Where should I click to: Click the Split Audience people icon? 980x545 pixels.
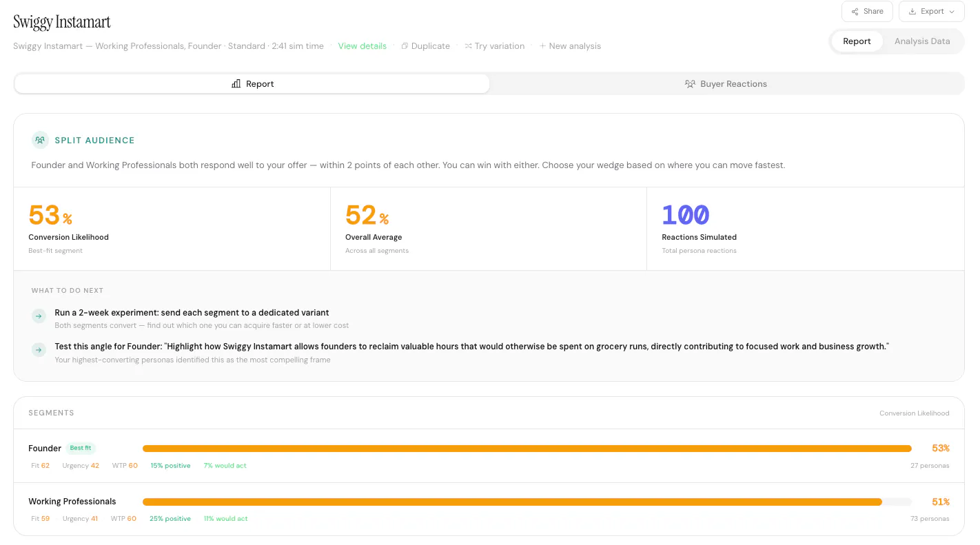(x=40, y=140)
